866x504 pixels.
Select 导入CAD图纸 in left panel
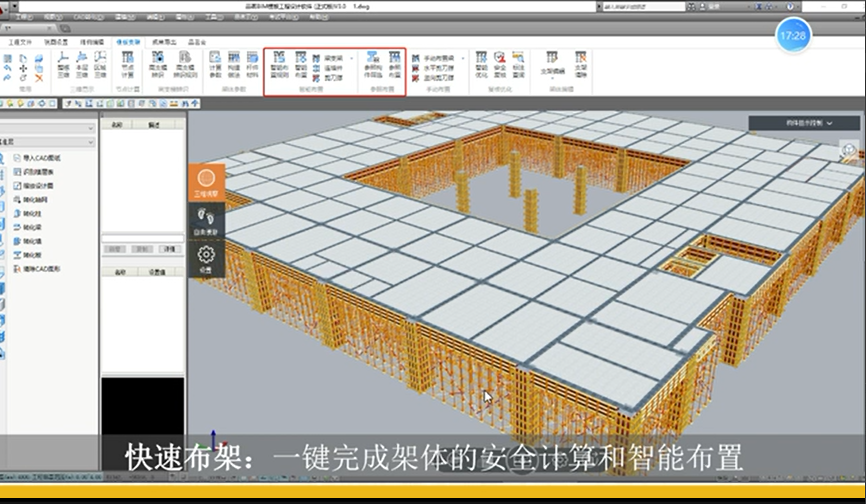point(37,158)
